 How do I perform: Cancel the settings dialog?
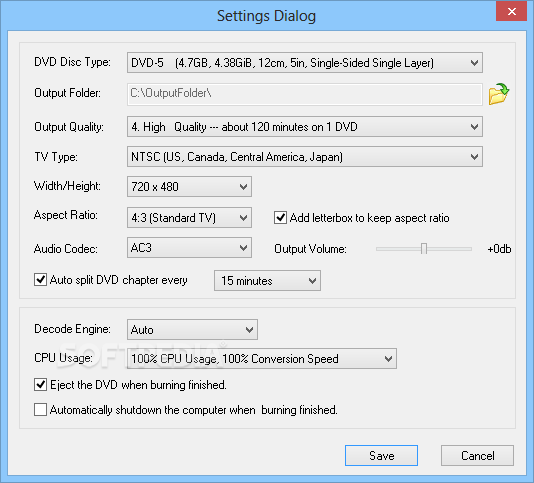pyautogui.click(x=477, y=455)
